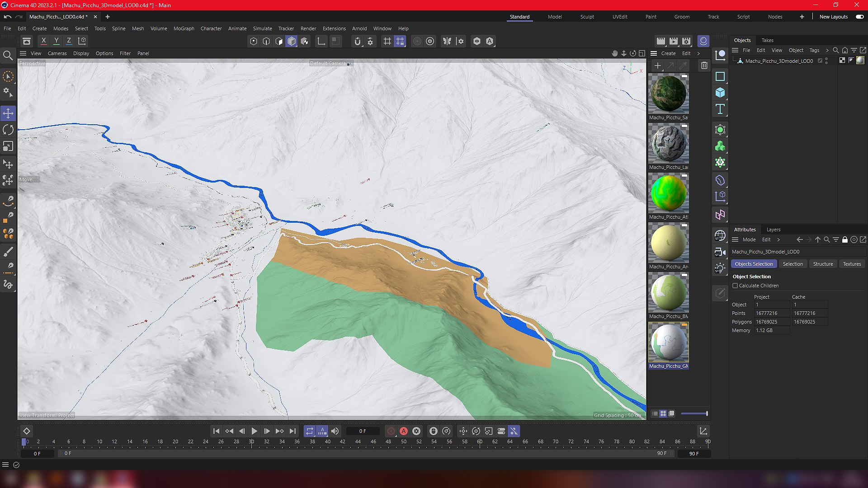The width and height of the screenshot is (868, 488).
Task: Toggle coordinate system icon next to Z
Action: pyautogui.click(x=82, y=41)
